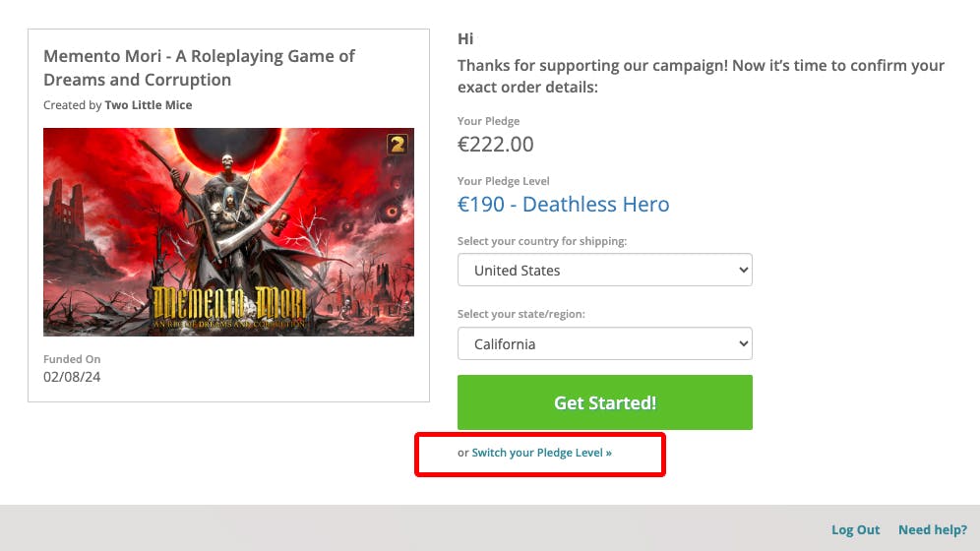
Task: Select the €190 - Deathless Hero pledge level
Action: pyautogui.click(x=563, y=205)
